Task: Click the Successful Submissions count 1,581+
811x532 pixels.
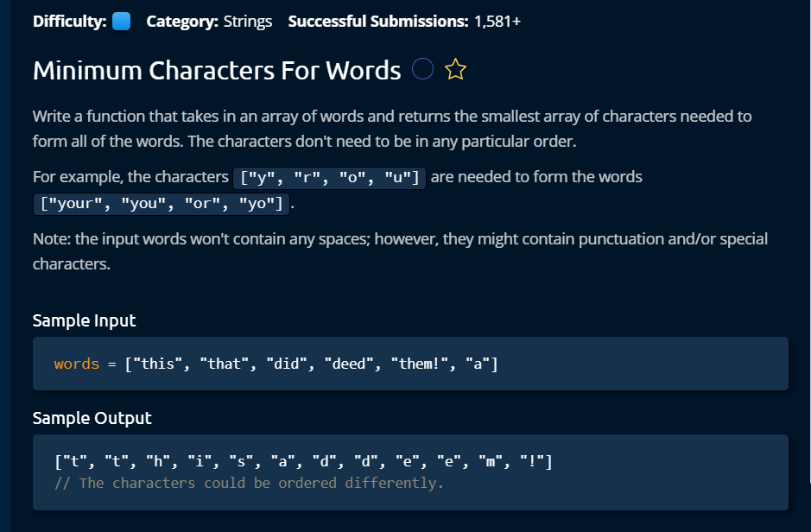Action: tap(497, 22)
